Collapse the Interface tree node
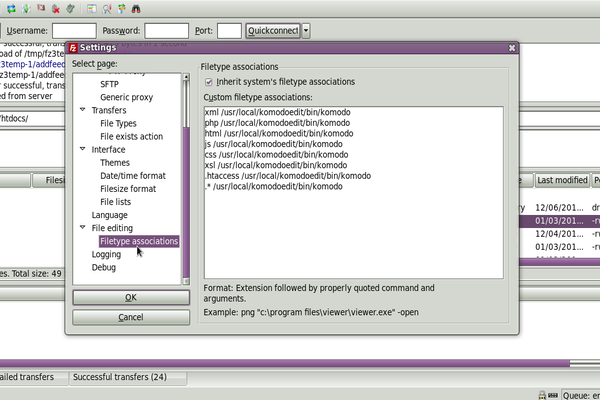The width and height of the screenshot is (600, 400). (82, 150)
